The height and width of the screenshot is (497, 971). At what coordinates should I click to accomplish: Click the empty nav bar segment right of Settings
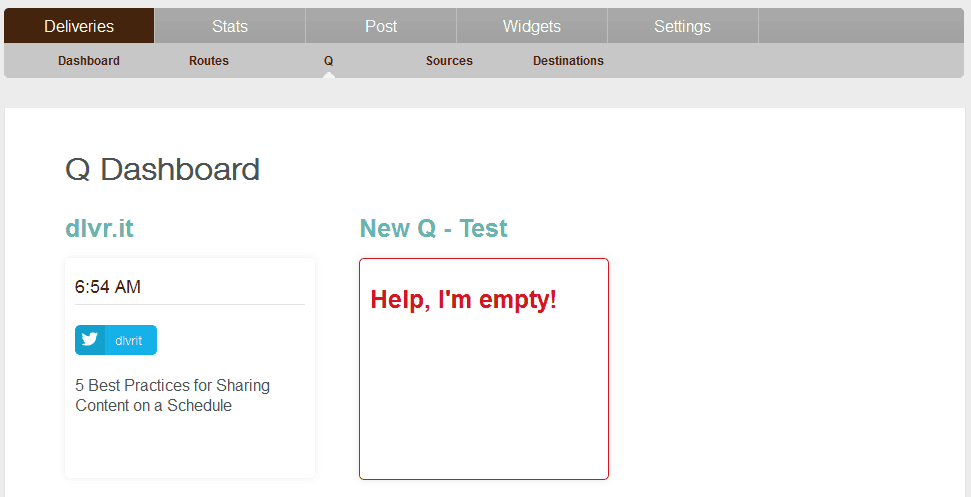tap(860, 26)
